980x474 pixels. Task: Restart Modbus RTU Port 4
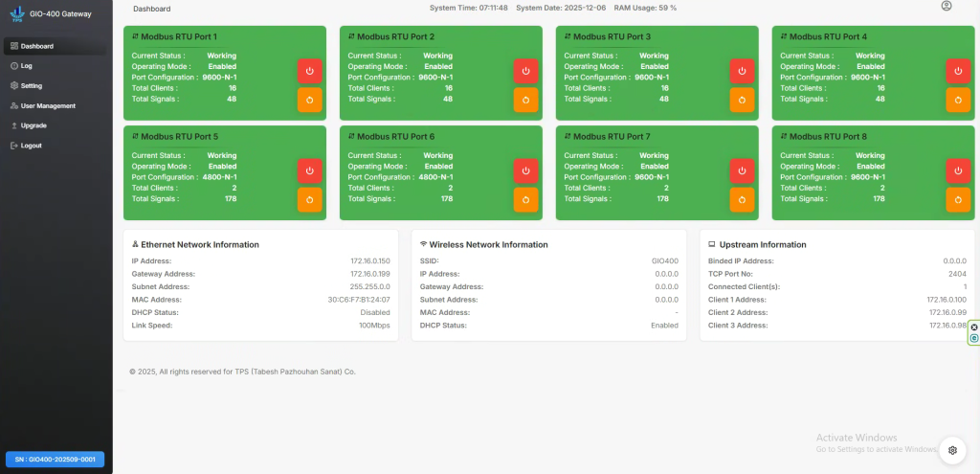coord(958,100)
